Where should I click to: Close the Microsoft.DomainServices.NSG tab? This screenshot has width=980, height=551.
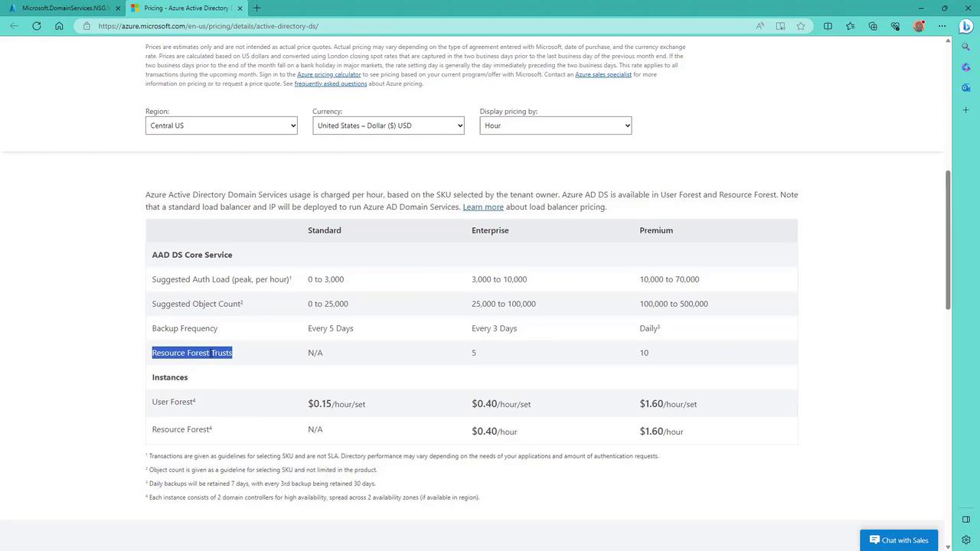(118, 8)
